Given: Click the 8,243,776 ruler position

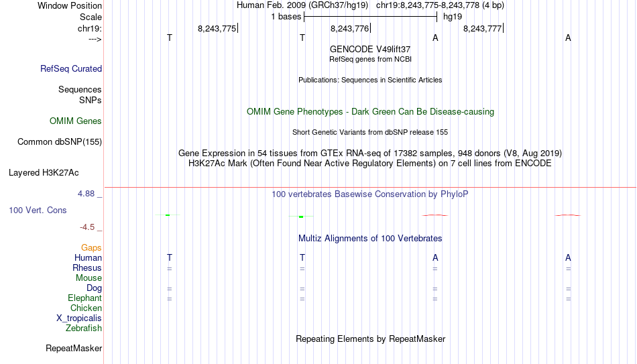Looking at the screenshot, I should tap(350, 28).
